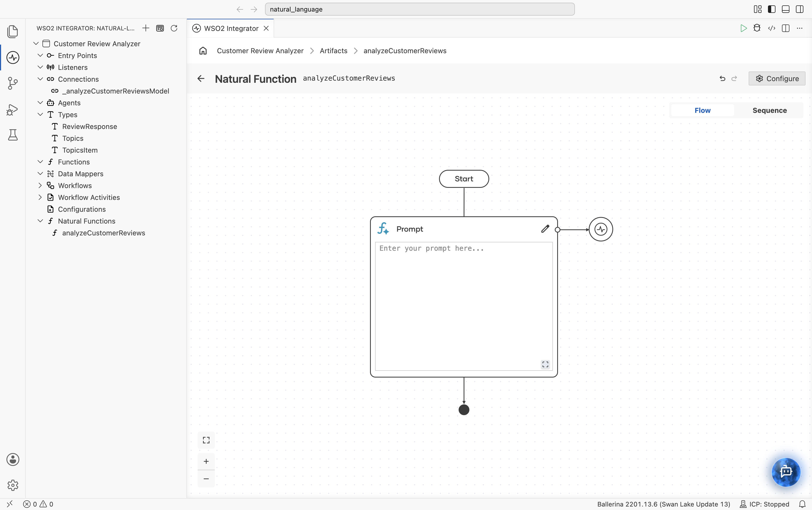Start debugging with the bug icon
Screen dimensions: 812x510
coord(757,28)
